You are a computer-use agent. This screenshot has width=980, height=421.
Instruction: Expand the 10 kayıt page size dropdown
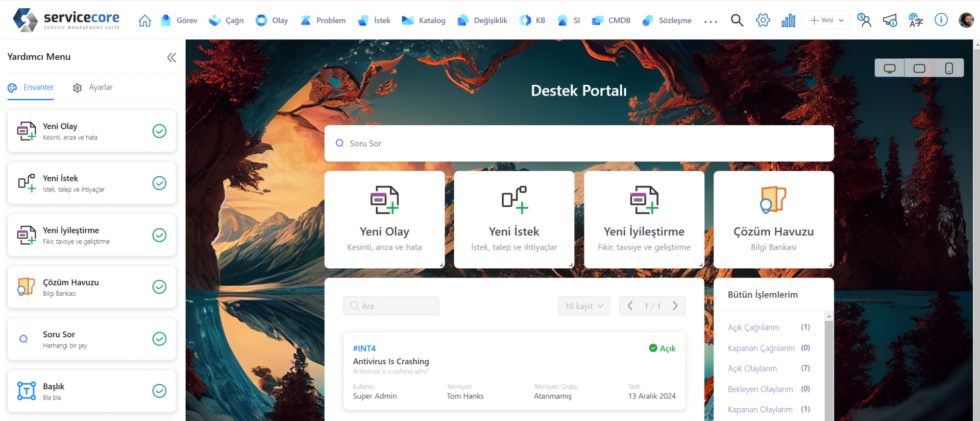pos(584,306)
